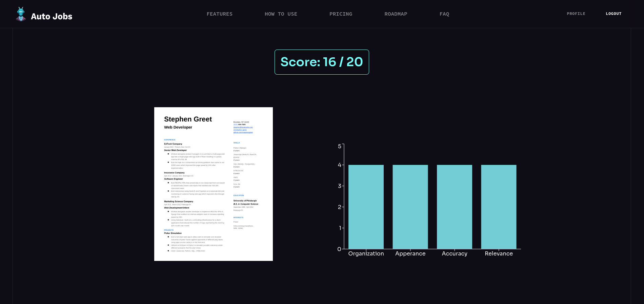Click "Web Developer" title on the resume

[x=178, y=127]
